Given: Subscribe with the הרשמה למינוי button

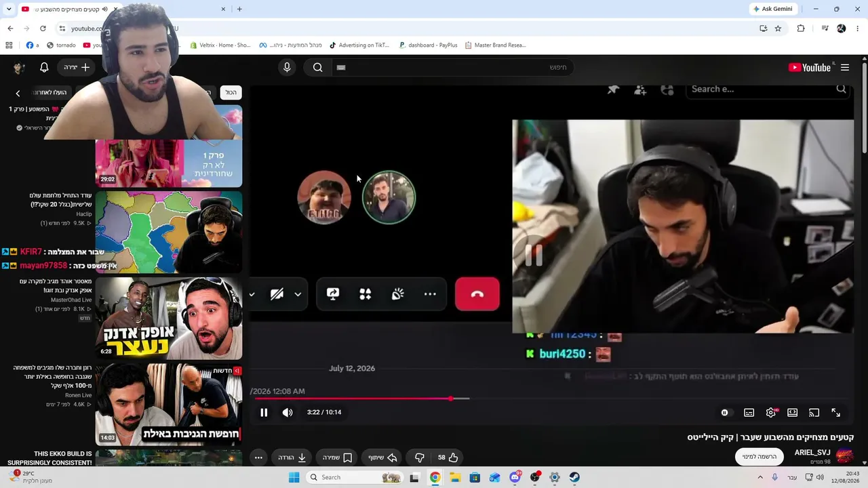Looking at the screenshot, I should pyautogui.click(x=759, y=457).
